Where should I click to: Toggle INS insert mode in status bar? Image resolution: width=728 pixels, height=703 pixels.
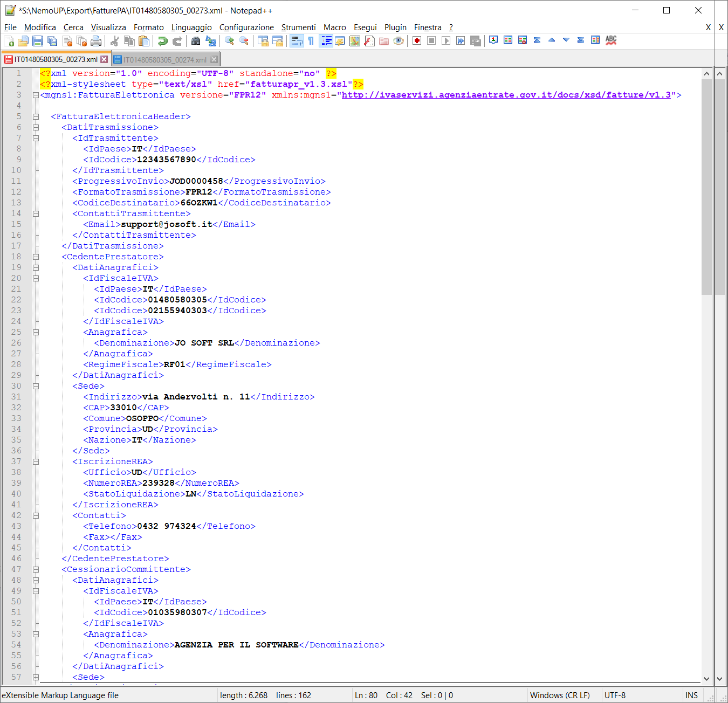pyautogui.click(x=691, y=695)
